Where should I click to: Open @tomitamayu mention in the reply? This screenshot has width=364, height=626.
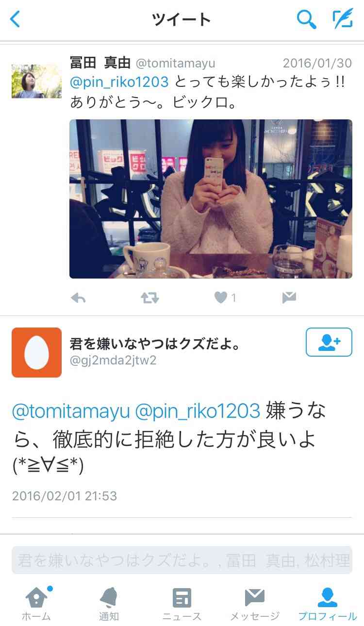point(71,412)
